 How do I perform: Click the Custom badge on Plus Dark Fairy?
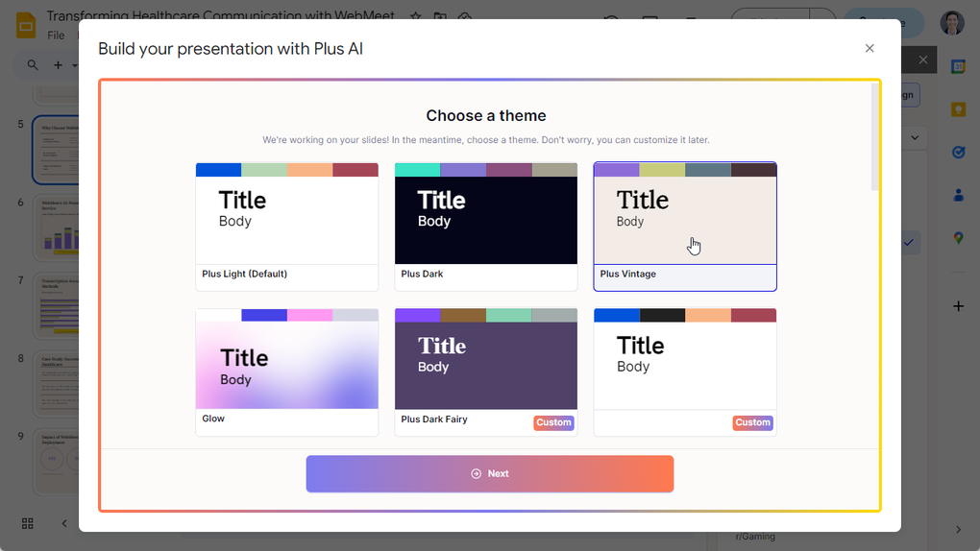click(553, 422)
